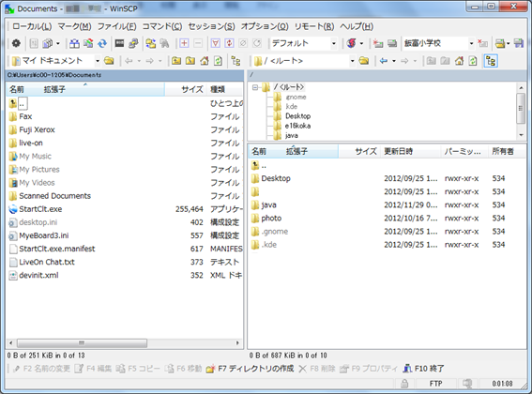532x394 pixels.
Task: Click remote tree scroll down arrow
Action: (521, 135)
